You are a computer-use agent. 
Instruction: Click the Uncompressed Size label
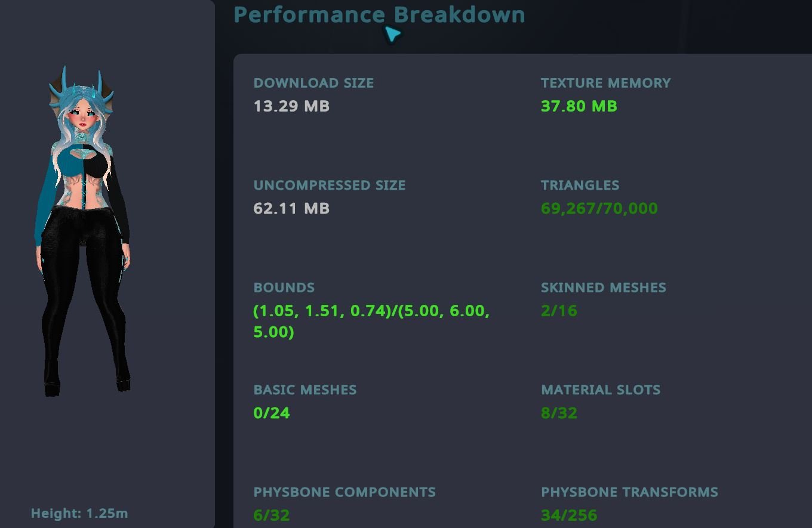[329, 185]
